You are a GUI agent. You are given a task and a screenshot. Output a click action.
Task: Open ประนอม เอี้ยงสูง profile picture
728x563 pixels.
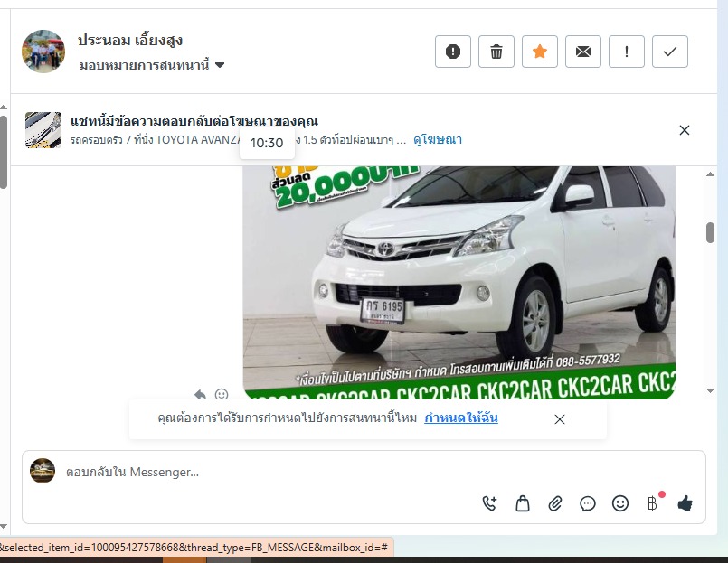click(43, 52)
